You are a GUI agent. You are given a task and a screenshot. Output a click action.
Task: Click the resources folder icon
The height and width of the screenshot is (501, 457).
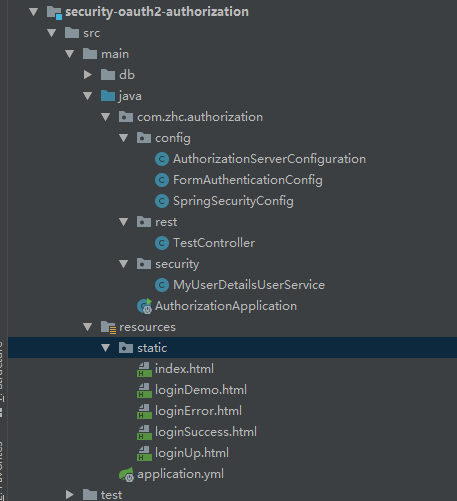pyautogui.click(x=108, y=327)
